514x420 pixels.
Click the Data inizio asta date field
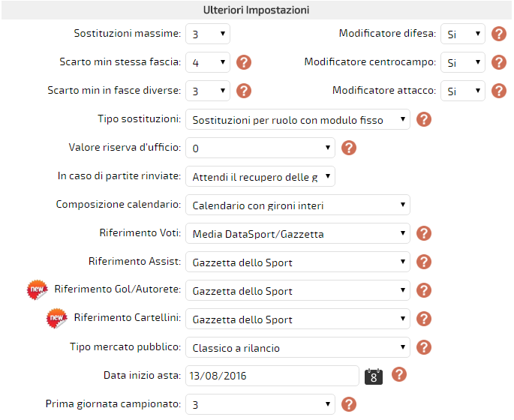point(272,376)
